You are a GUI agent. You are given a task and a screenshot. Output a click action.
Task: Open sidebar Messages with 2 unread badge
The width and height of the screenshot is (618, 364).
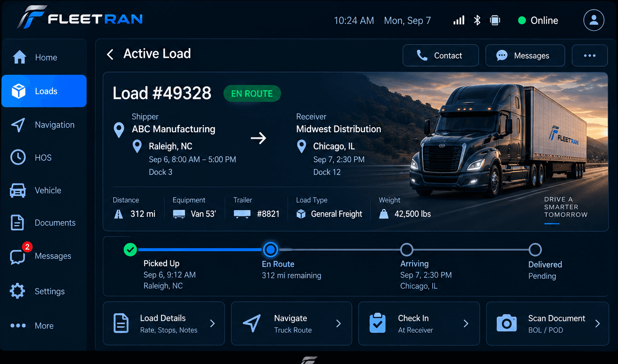click(44, 256)
